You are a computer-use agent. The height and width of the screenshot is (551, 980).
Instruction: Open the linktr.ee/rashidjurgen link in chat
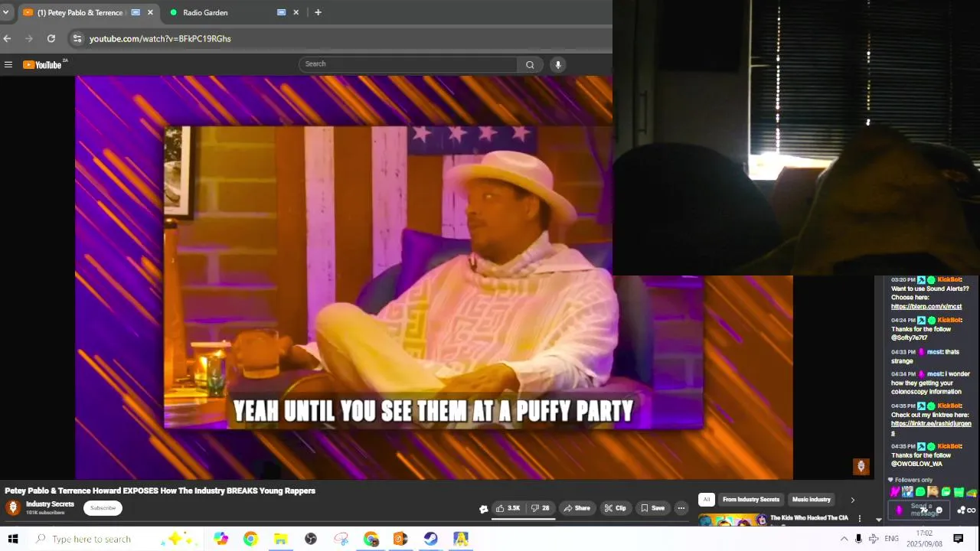click(931, 428)
